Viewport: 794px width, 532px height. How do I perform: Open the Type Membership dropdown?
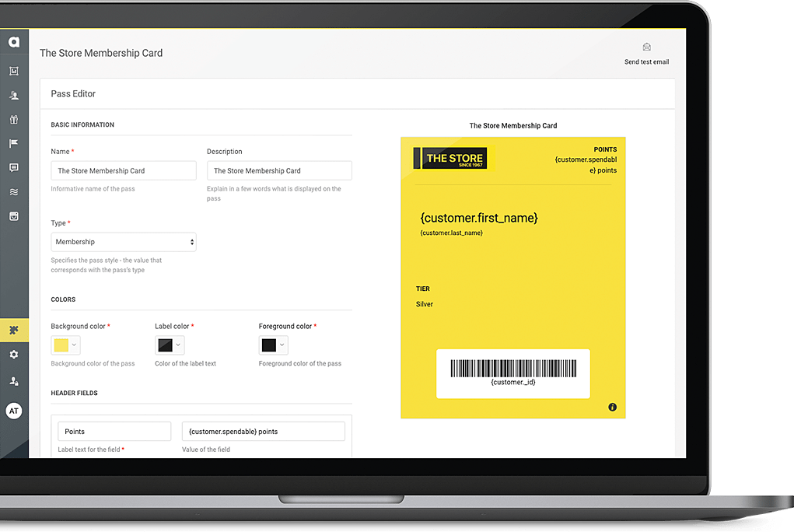point(124,242)
